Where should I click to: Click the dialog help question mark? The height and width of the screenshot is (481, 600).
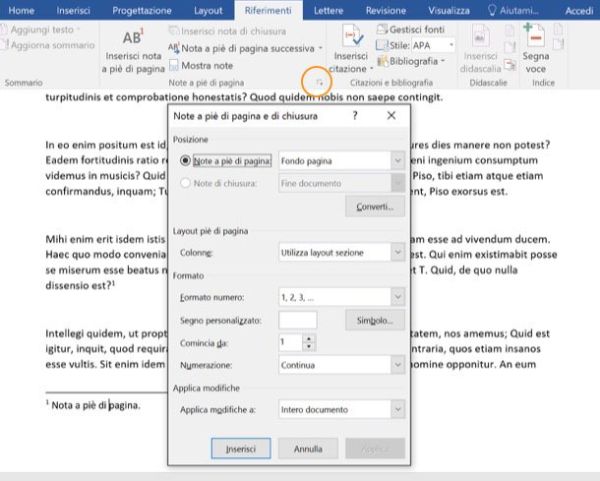click(355, 116)
